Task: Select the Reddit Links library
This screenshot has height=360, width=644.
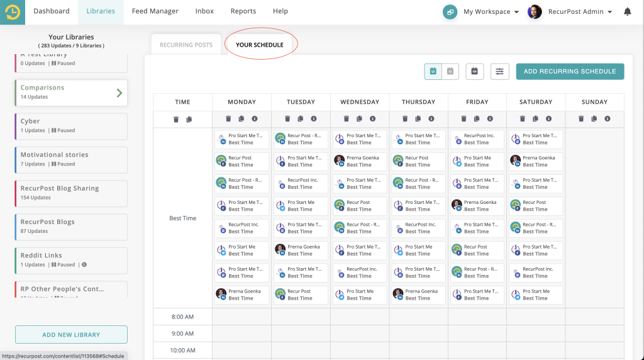Action: point(71,260)
